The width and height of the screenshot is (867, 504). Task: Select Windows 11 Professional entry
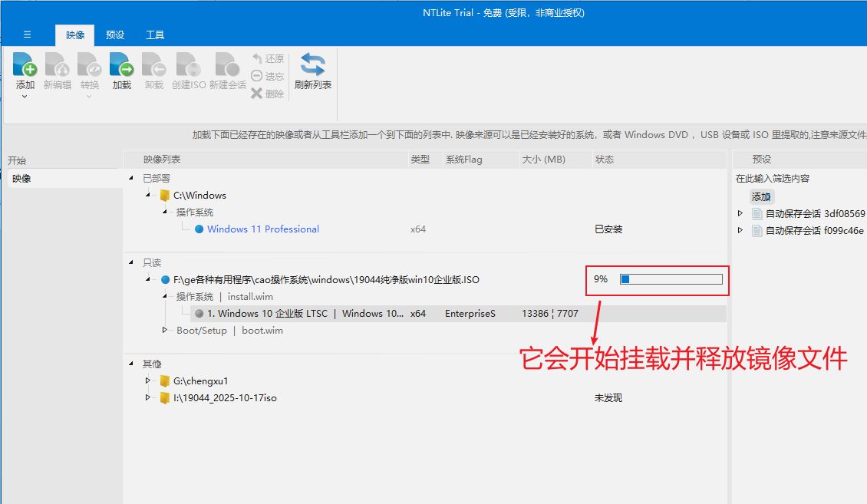click(262, 229)
